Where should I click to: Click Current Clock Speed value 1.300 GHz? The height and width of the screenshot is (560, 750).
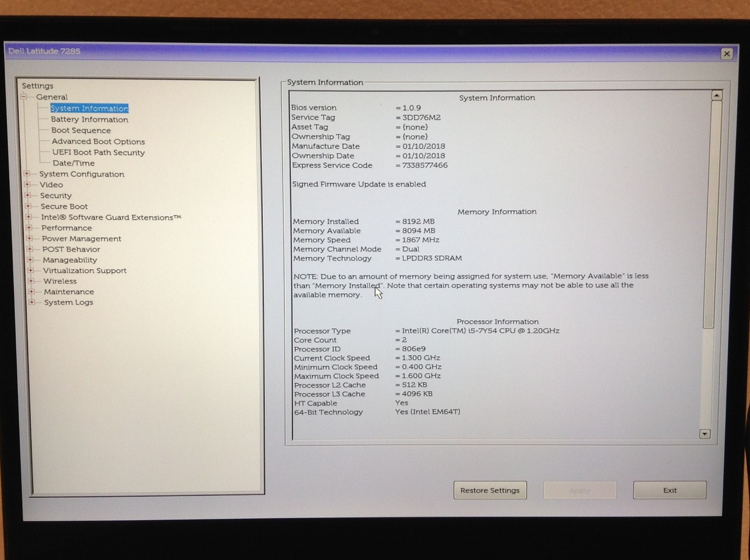(x=421, y=358)
